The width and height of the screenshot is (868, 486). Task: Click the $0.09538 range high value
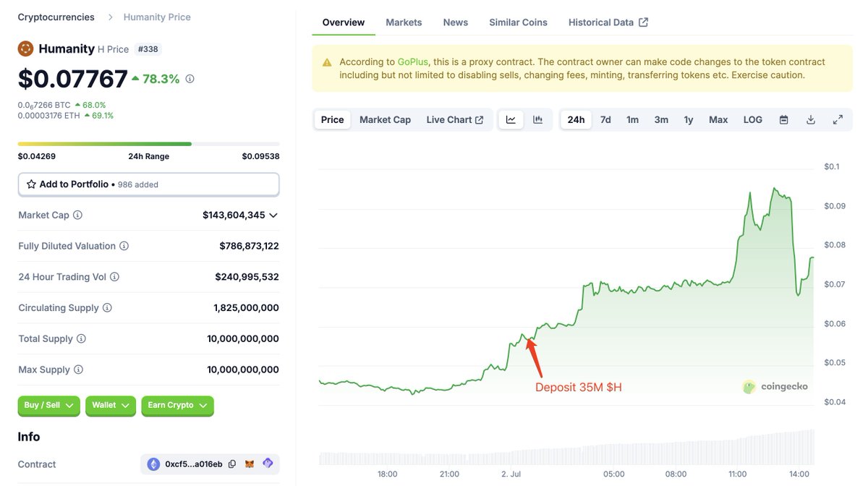coord(260,156)
